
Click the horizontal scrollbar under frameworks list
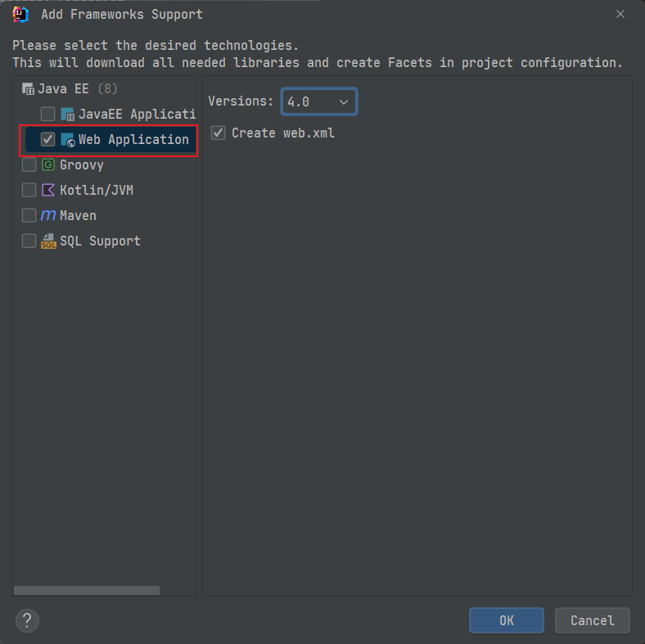click(x=87, y=590)
